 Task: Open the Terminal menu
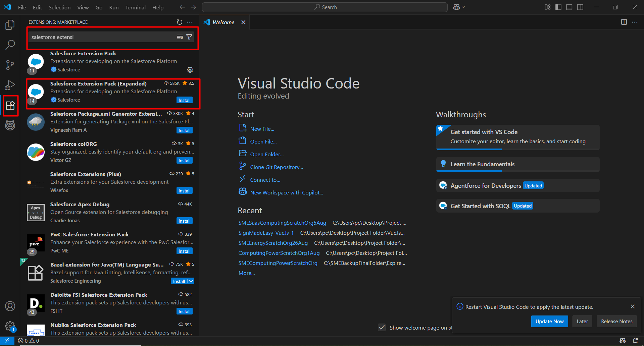pos(135,7)
